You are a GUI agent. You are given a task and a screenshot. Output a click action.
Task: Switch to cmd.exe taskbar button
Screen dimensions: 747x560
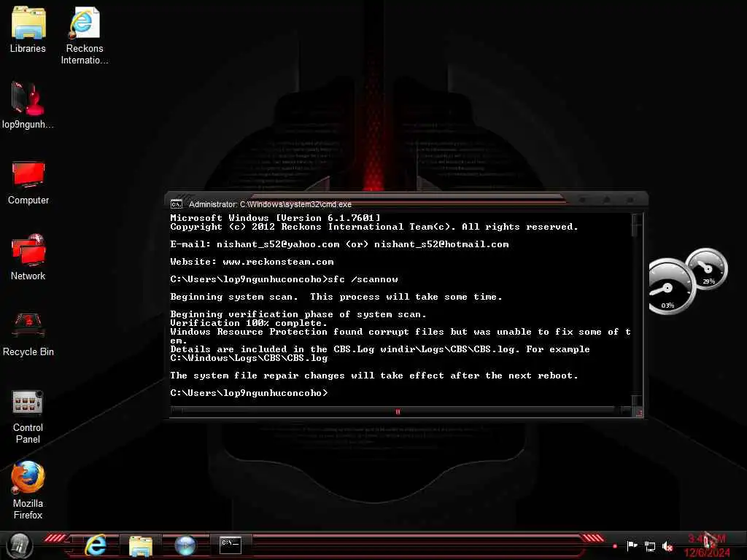(231, 545)
